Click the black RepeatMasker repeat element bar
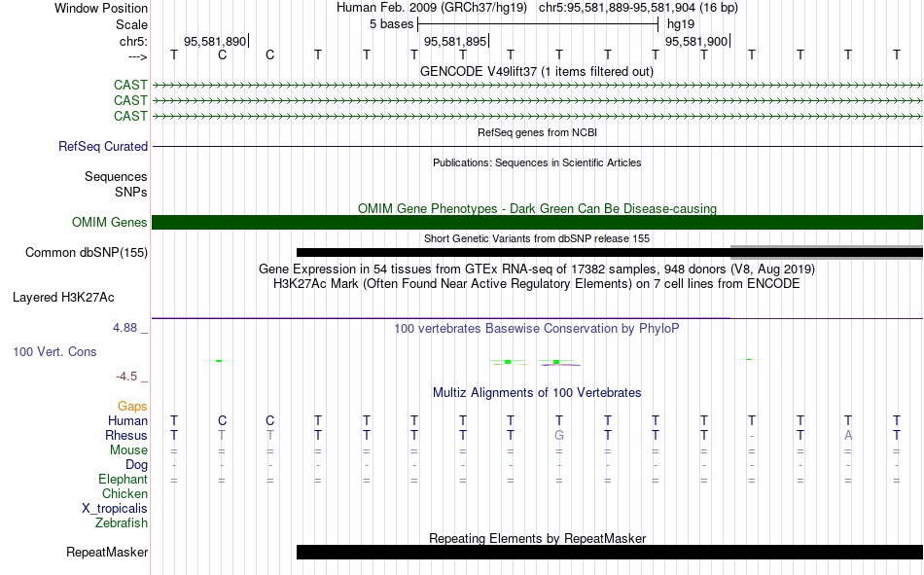This screenshot has height=575, width=924. [x=610, y=552]
